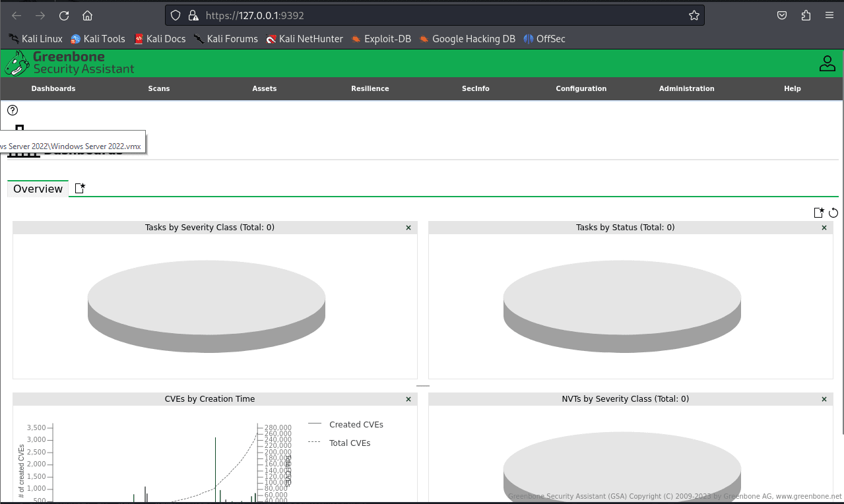Go to Firefox home page
The width and height of the screenshot is (844, 504).
(x=87, y=15)
